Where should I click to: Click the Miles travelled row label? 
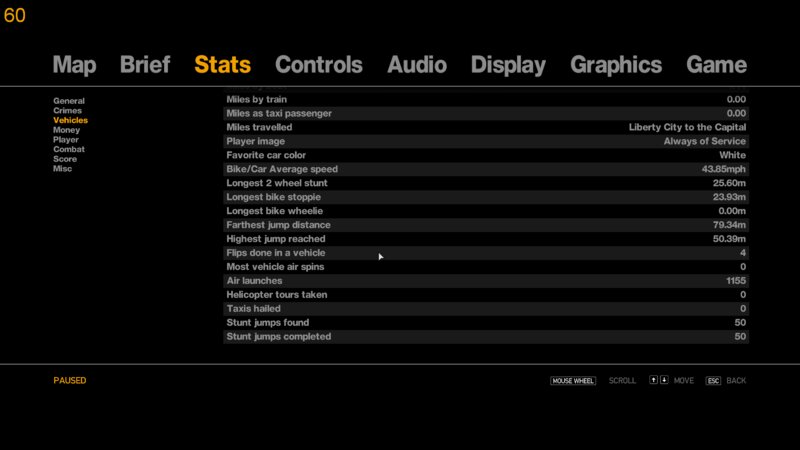[x=259, y=128]
